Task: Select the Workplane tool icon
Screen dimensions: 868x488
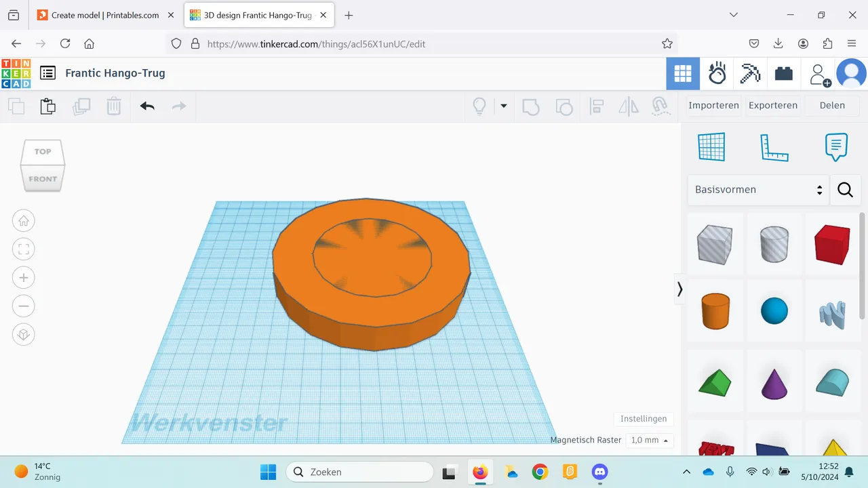Action: click(711, 147)
